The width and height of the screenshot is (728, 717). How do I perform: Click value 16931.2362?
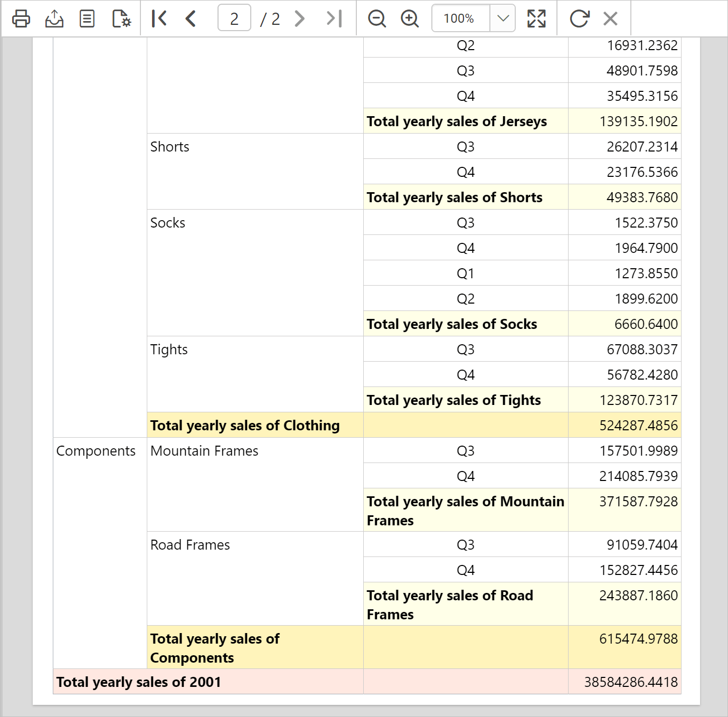(x=625, y=46)
